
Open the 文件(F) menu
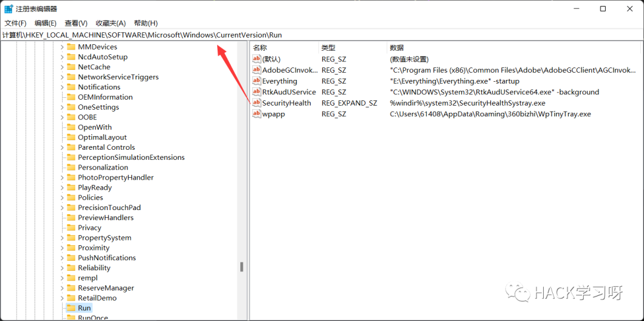(x=15, y=23)
